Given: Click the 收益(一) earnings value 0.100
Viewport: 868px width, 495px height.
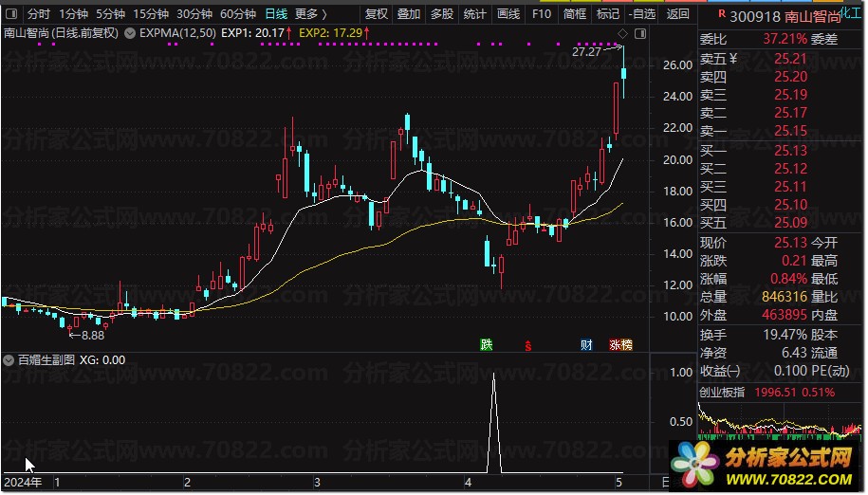Looking at the screenshot, I should (x=790, y=371).
